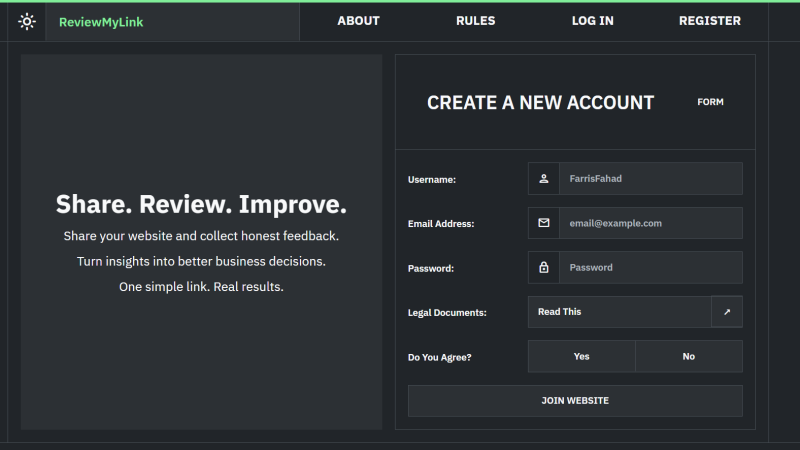The image size is (800, 450).
Task: Select Yes to agree to terms
Action: pos(581,356)
